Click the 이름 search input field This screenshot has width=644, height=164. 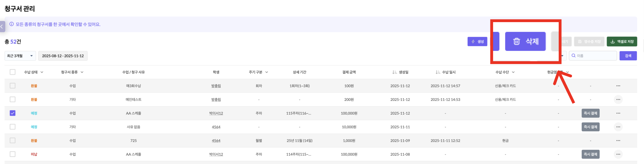(595, 56)
